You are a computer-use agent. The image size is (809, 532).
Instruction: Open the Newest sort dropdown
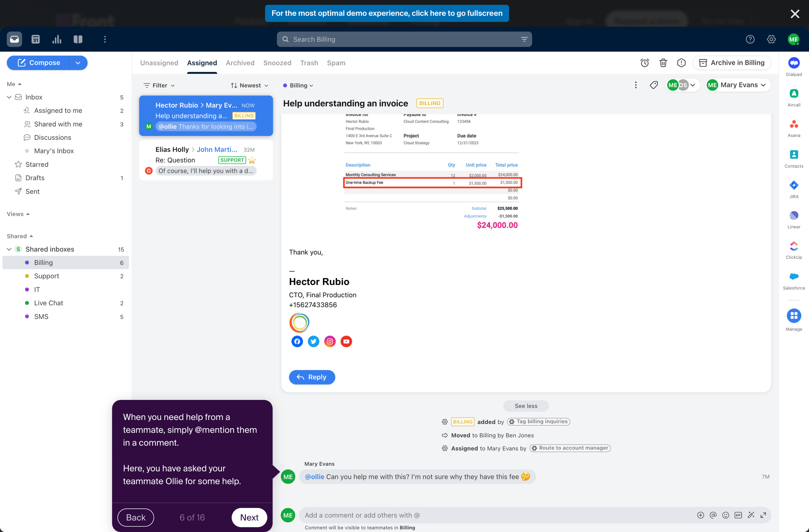click(249, 85)
